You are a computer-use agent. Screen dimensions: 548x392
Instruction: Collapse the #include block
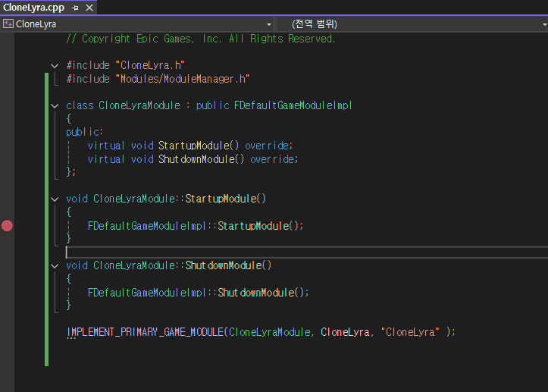55,66
